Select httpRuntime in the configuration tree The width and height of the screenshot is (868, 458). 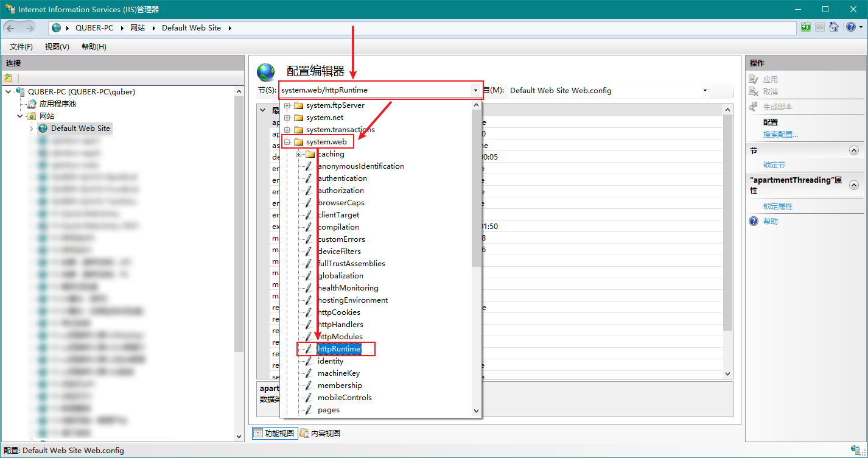[338, 348]
